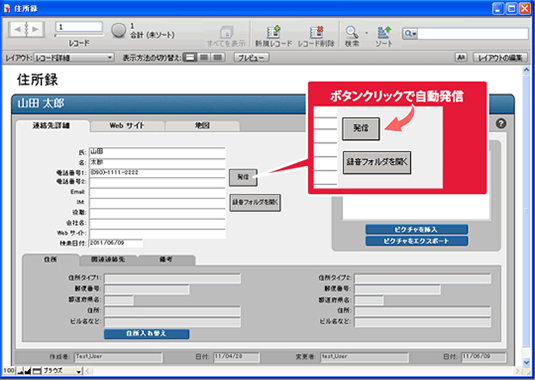Switch to the 関連連絡先 tab
Screen dimensions: 535x380
tap(108, 260)
